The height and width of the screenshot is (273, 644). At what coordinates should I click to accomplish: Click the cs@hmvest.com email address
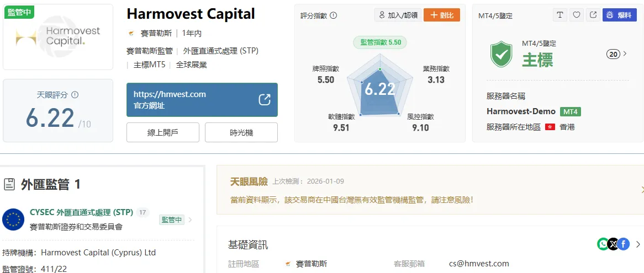pyautogui.click(x=479, y=264)
